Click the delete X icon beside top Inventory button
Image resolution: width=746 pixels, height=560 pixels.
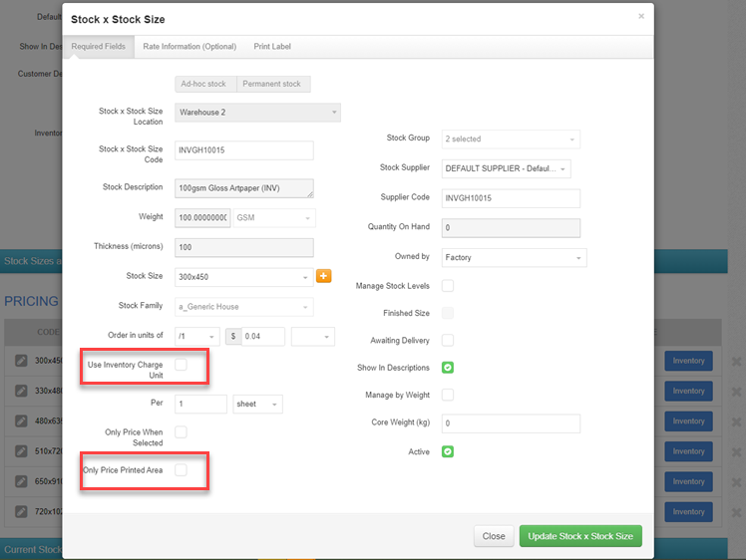[x=736, y=362]
